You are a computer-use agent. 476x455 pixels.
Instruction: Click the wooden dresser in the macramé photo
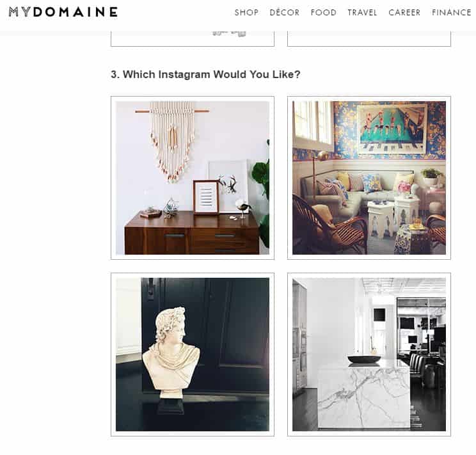(x=192, y=233)
